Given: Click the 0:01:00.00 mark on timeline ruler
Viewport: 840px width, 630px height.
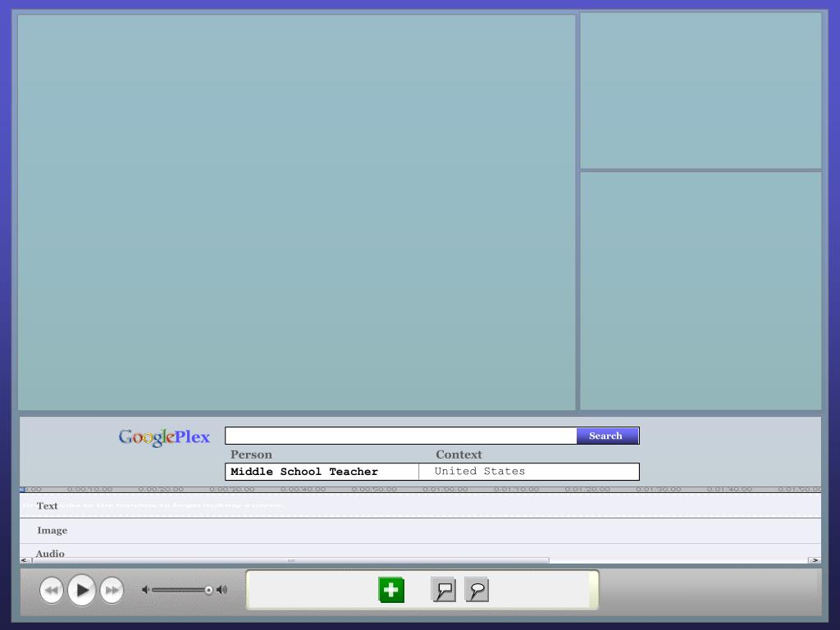Looking at the screenshot, I should coord(445,489).
